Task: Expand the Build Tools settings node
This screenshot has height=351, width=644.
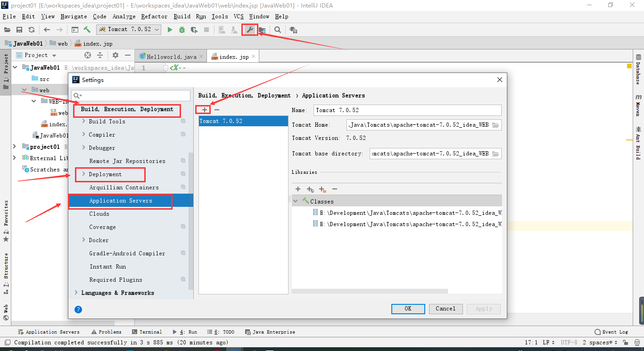Action: point(83,121)
